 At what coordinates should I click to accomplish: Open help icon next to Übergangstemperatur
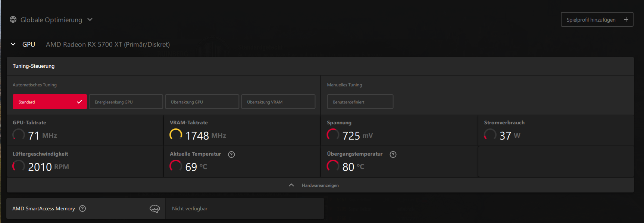(393, 154)
